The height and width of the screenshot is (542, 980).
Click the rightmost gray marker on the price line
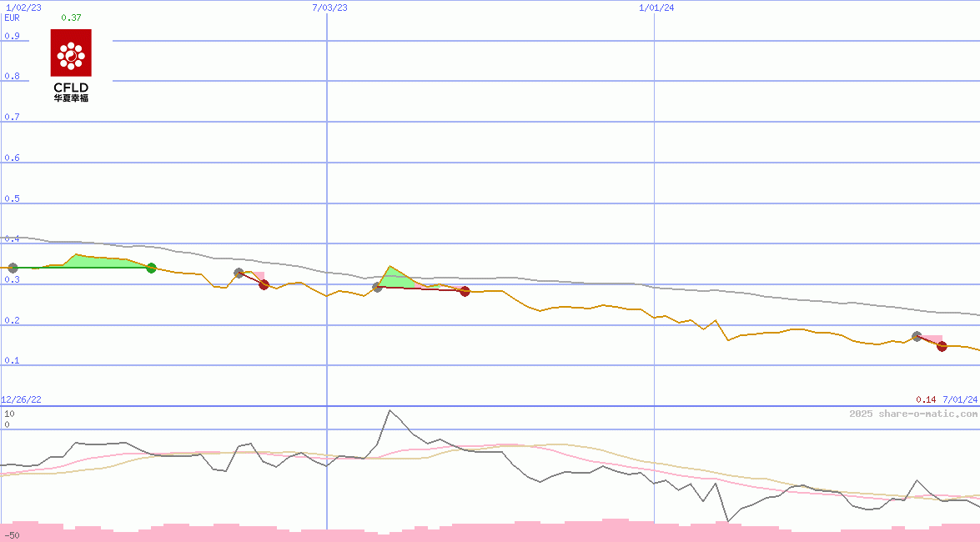917,336
